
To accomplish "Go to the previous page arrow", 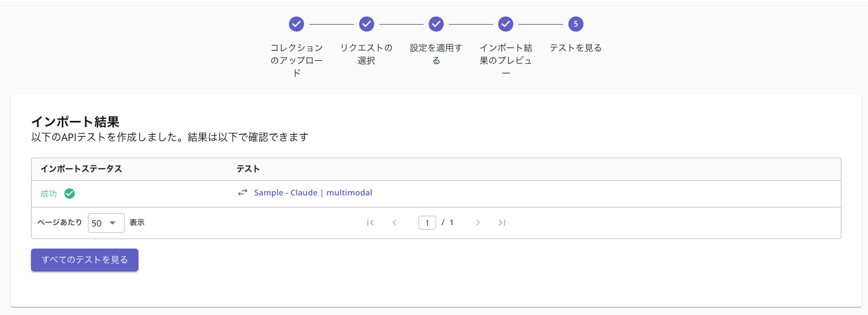I will 394,223.
